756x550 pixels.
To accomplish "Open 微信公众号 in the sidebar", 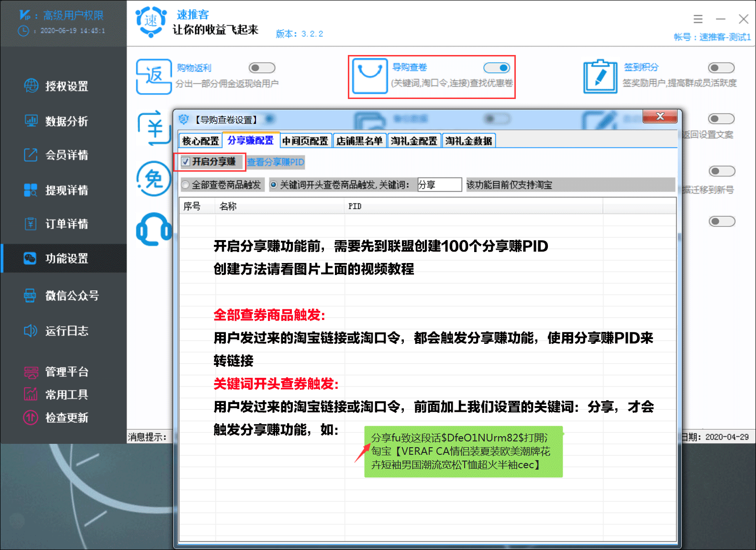I will coord(72,296).
